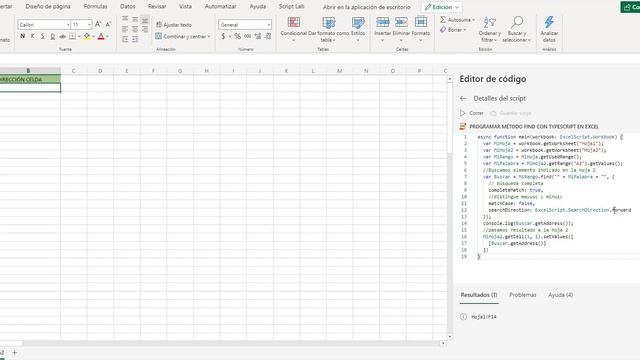Open Script Lab tab
Screen dimensions: 640x360
pos(291,7)
